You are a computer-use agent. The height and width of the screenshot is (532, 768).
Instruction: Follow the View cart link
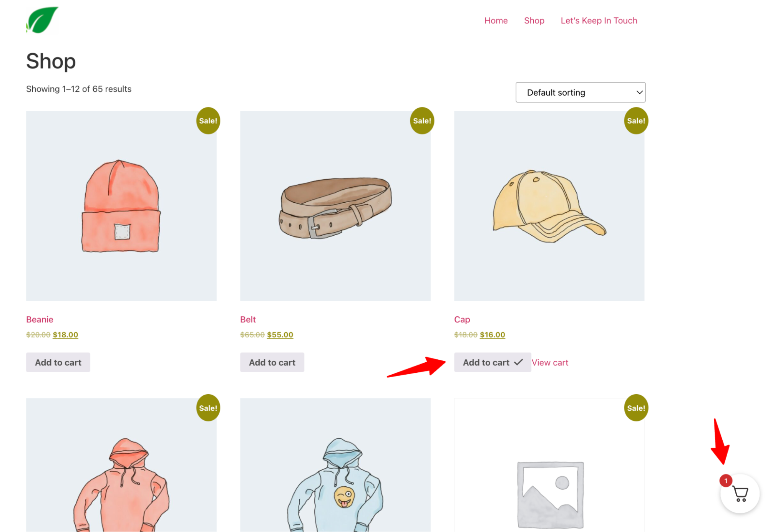click(550, 363)
